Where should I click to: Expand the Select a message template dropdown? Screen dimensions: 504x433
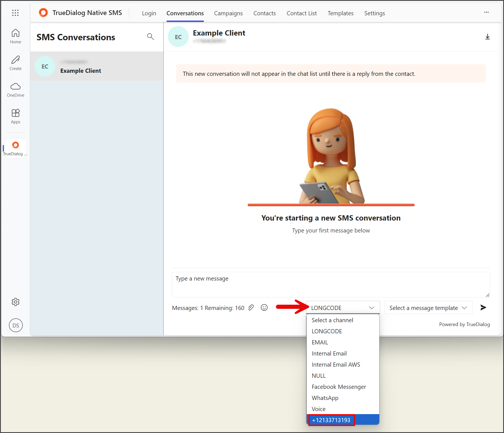click(428, 308)
